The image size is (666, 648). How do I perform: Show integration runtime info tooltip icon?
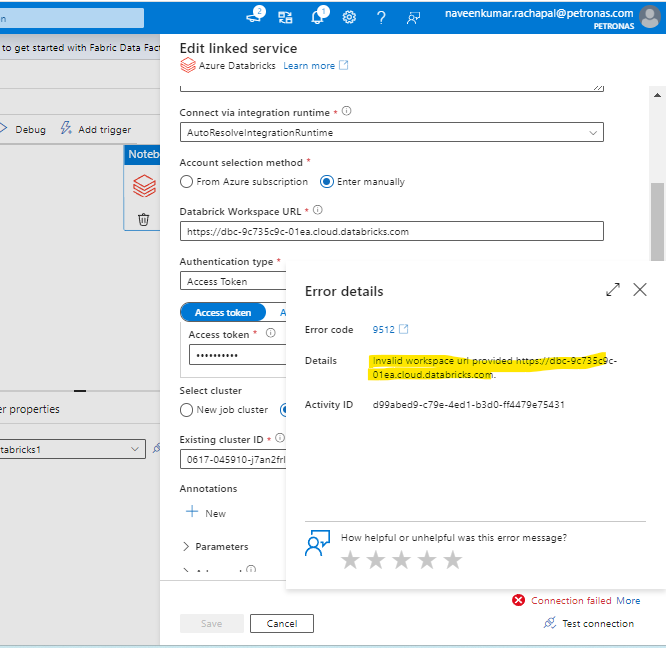click(347, 111)
